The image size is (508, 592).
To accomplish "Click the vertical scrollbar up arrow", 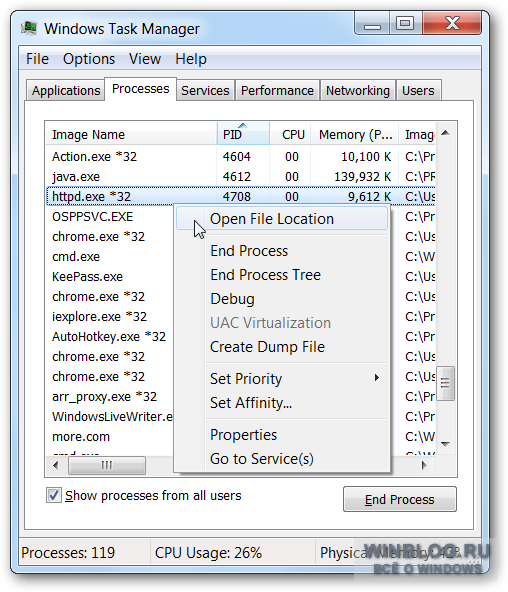I will click(445, 133).
